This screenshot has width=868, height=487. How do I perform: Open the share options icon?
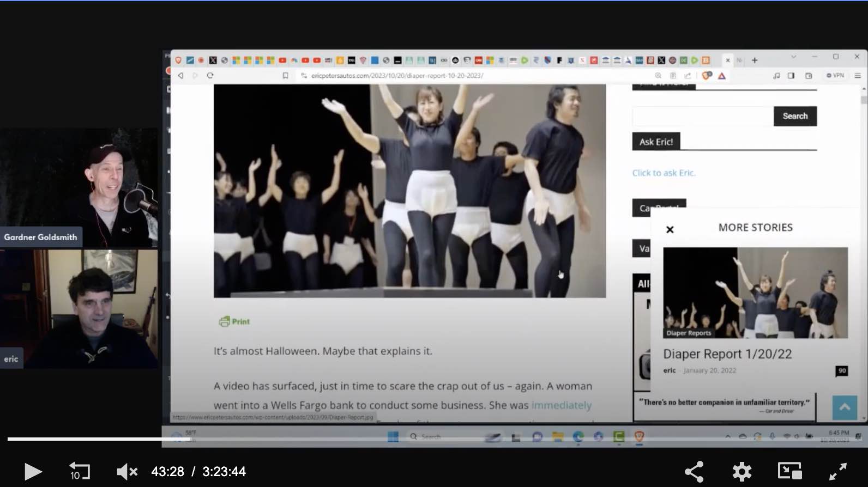click(694, 471)
